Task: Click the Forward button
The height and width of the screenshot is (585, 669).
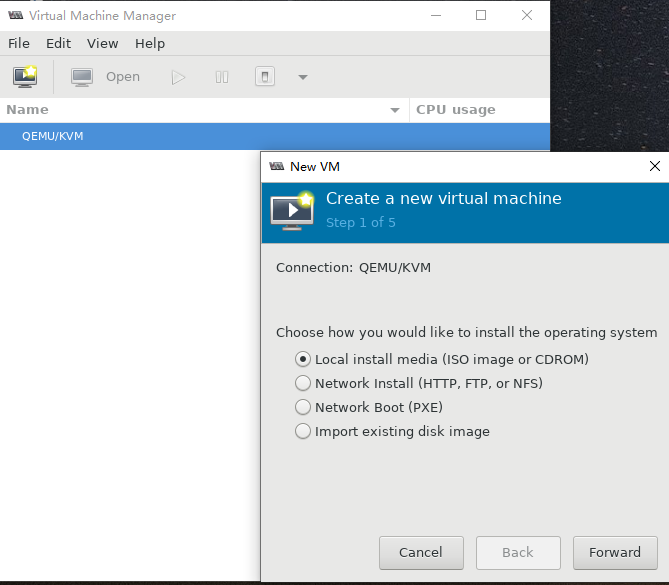Action: pos(615,553)
